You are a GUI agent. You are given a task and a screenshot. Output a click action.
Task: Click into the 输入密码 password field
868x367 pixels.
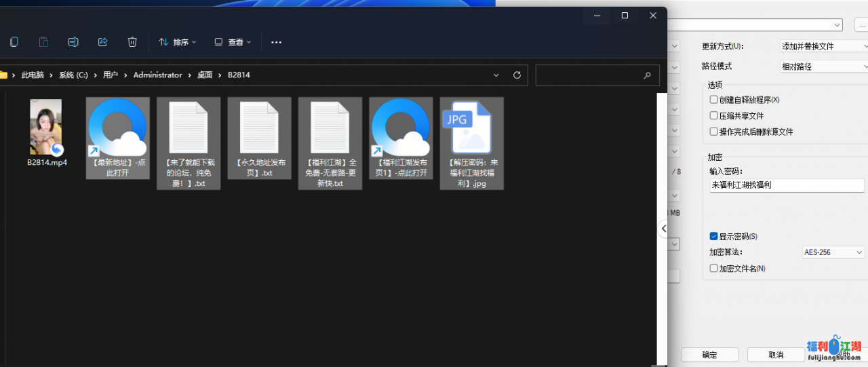[x=787, y=185]
